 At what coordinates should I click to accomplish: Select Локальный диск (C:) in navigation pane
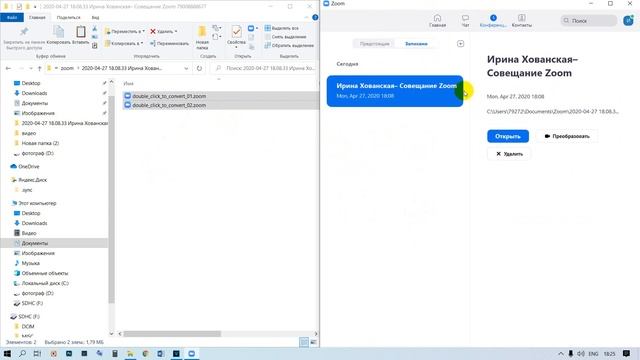click(45, 283)
